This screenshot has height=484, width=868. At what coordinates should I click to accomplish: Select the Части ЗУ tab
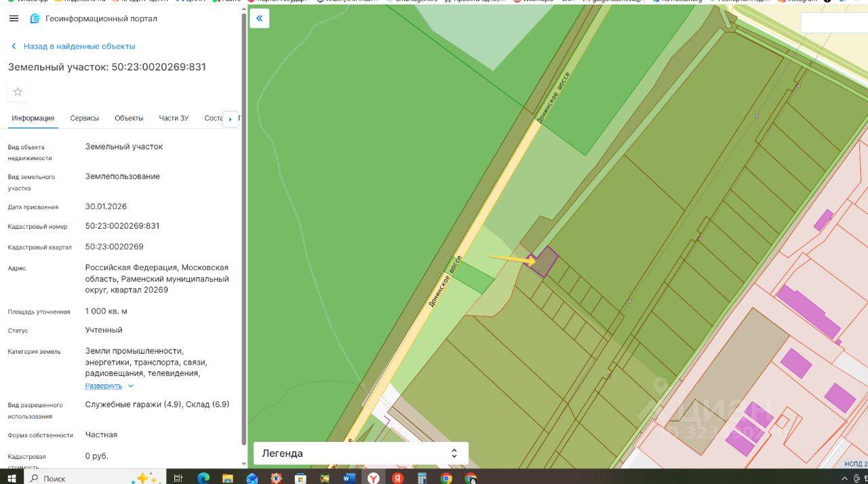pos(174,118)
